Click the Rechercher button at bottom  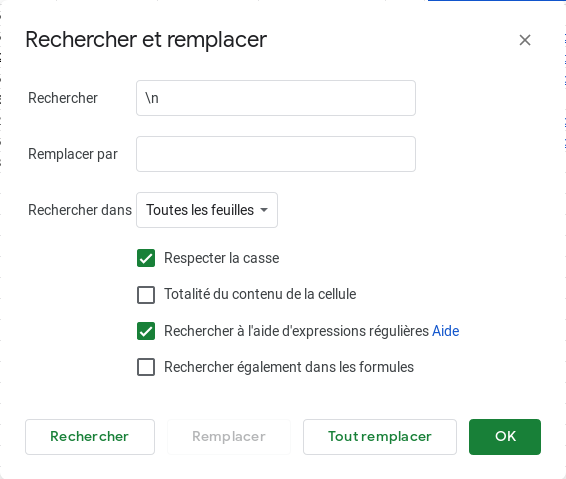point(90,437)
